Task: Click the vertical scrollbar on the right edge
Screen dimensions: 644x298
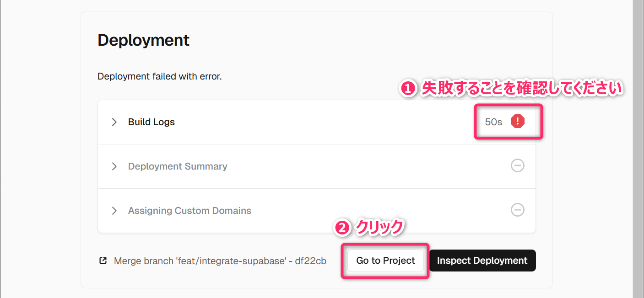Action: pyautogui.click(x=638, y=137)
